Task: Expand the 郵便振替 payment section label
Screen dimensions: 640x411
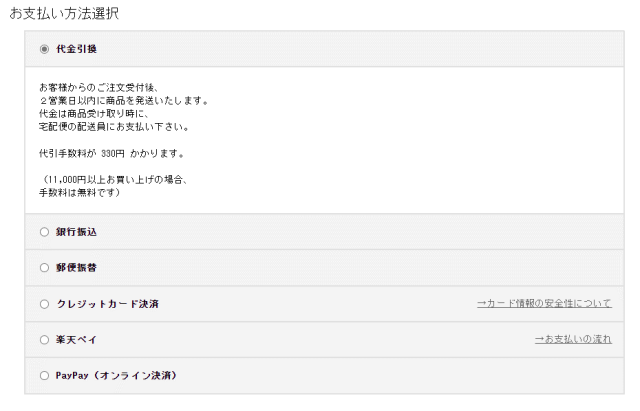Action: (76, 268)
